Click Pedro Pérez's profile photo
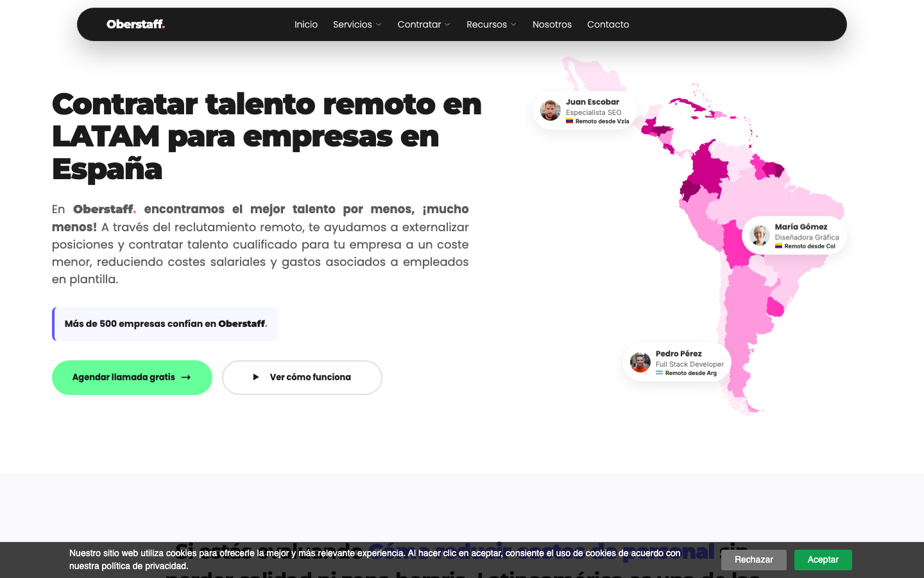 [640, 362]
